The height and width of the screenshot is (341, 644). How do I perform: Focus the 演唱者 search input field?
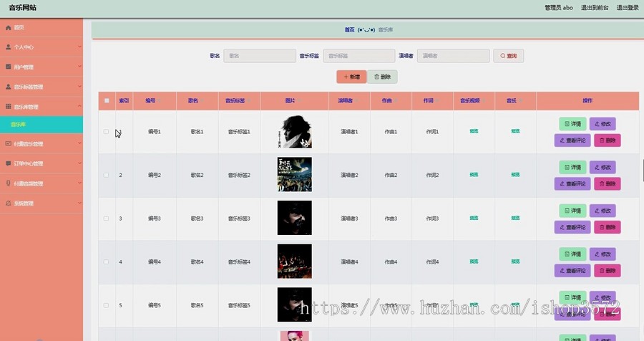coord(453,56)
